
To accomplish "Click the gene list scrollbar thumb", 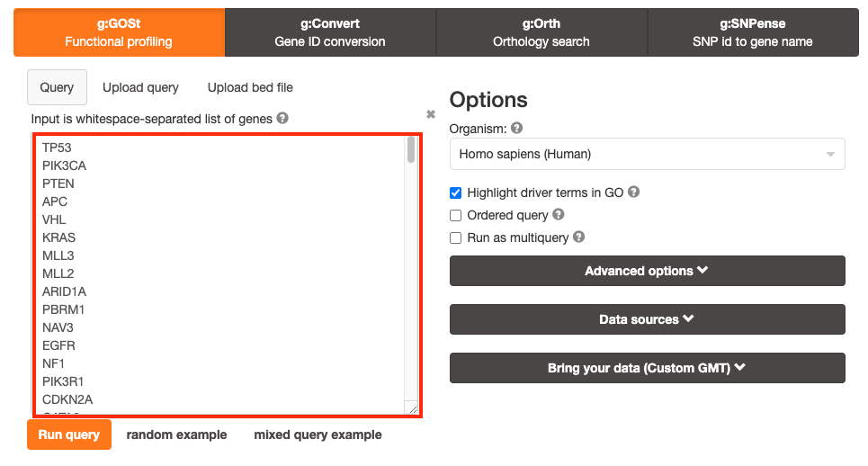I will coord(411,149).
